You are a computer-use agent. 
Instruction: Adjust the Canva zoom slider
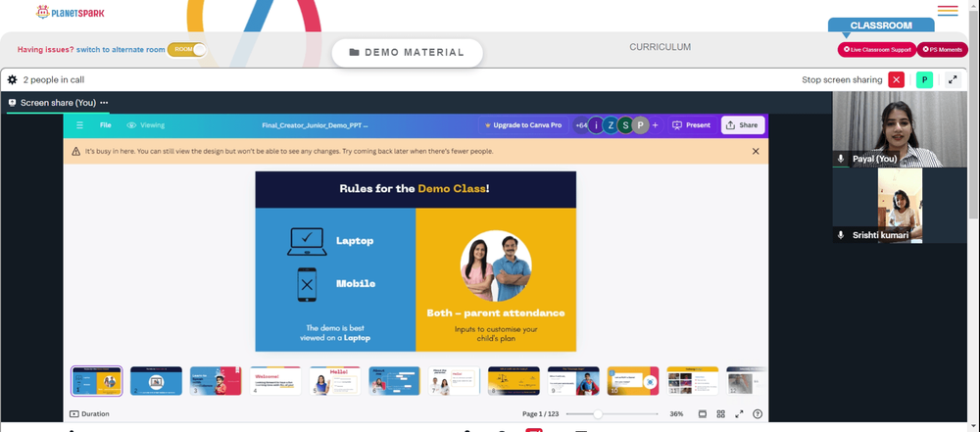(x=598, y=413)
